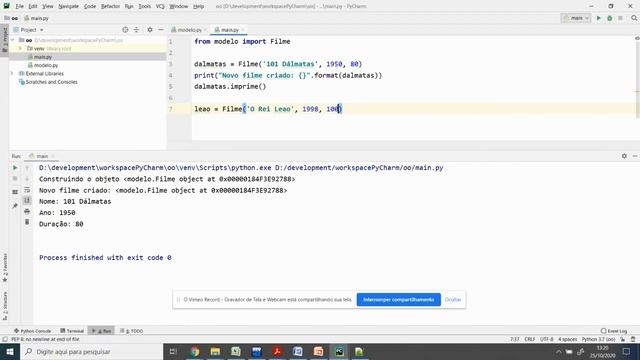
Task: Click the main.py path link in console output
Action: point(359,168)
